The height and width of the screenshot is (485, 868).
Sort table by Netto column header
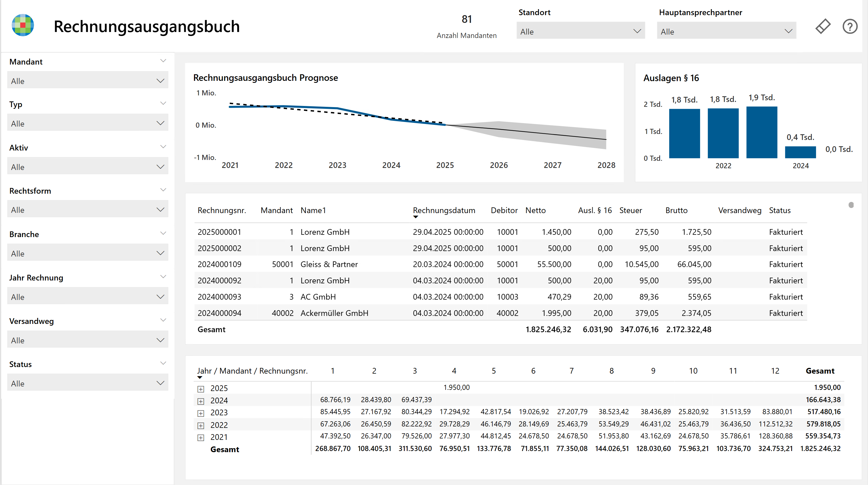(x=536, y=210)
